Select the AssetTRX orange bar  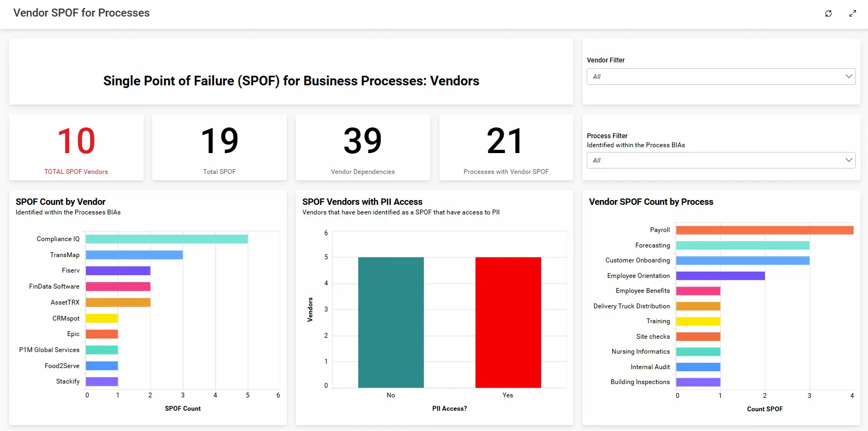pos(118,302)
